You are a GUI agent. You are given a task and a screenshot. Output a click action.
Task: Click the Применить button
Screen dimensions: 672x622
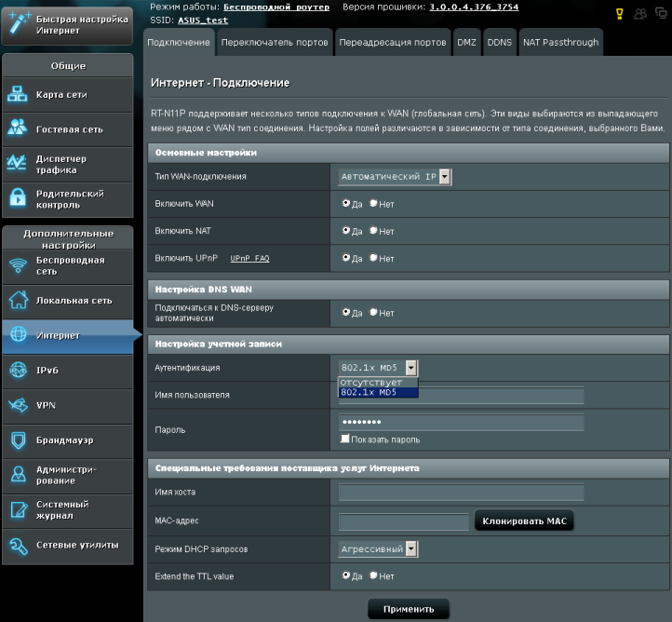(409, 609)
